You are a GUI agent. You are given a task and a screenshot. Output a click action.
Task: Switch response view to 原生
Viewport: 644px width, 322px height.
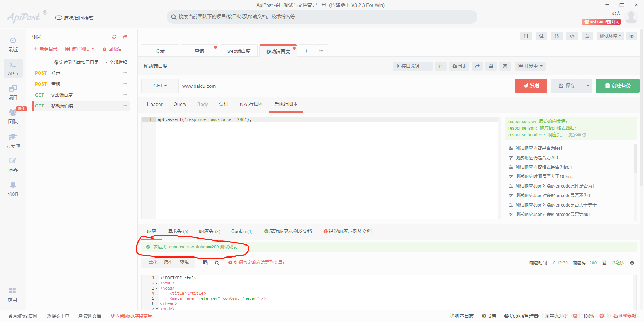tap(168, 263)
